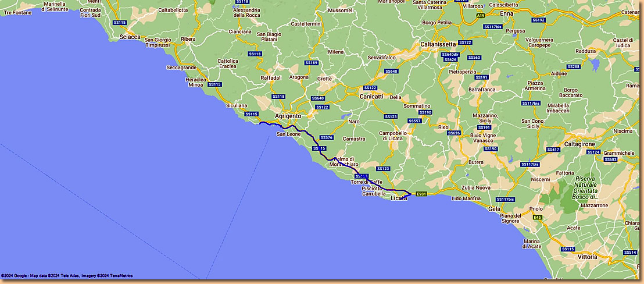Viewport: 644px width, 284px height.
Task: Select the Piazza Armerina label
Action: pyautogui.click(x=535, y=86)
